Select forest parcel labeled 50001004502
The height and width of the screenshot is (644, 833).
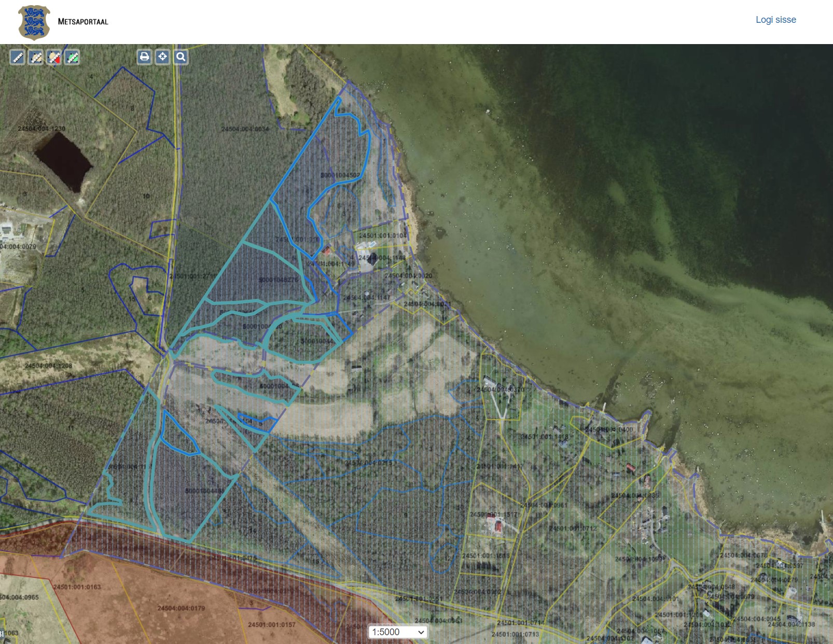(340, 175)
